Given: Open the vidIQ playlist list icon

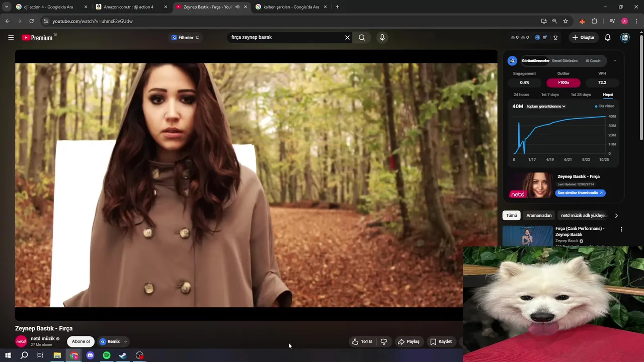Looking at the screenshot, I should (545, 37).
